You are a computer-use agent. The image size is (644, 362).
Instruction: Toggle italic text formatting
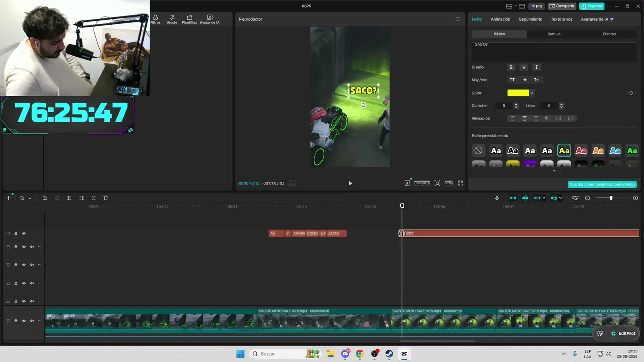(536, 67)
